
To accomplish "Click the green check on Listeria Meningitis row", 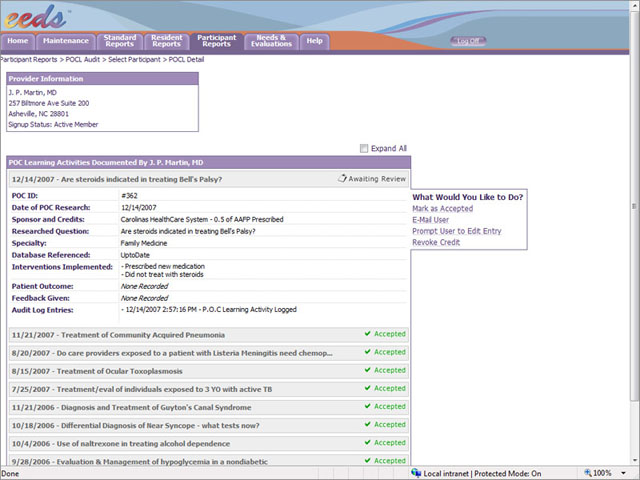I will click(368, 351).
